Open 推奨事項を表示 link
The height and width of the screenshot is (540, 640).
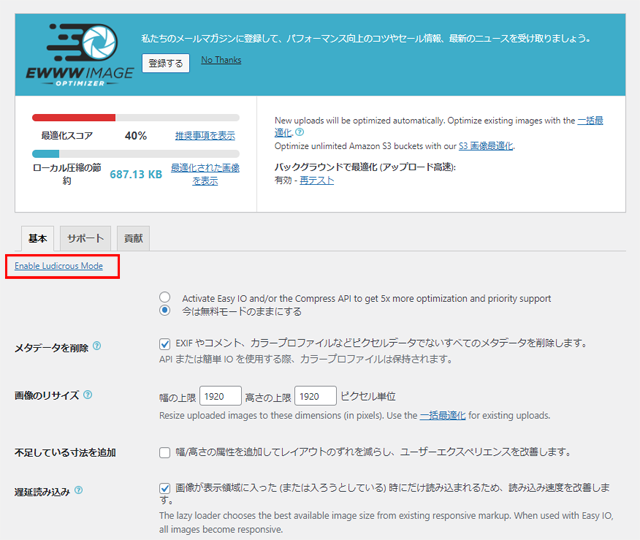tap(205, 136)
